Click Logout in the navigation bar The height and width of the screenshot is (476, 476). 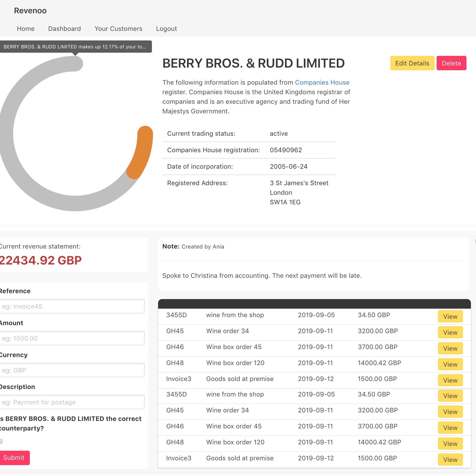pos(167,29)
